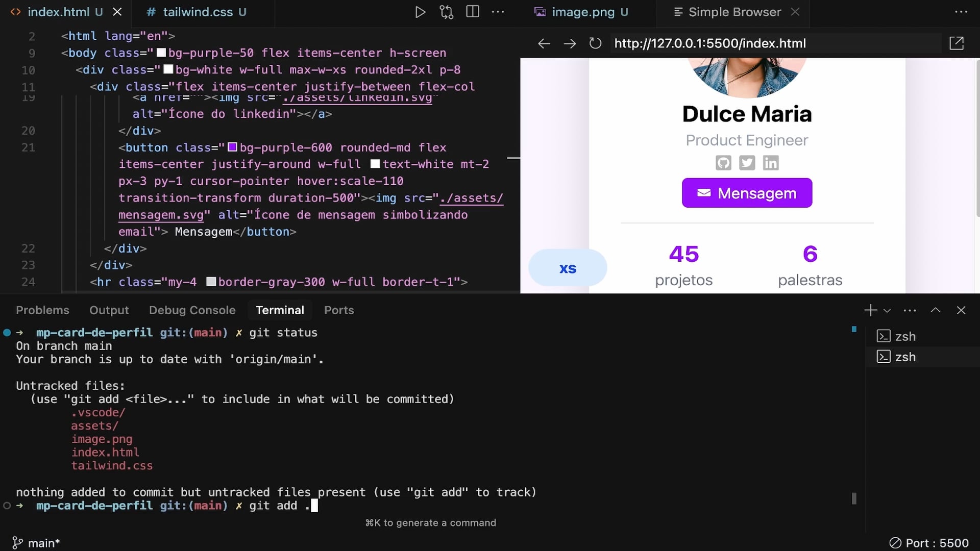The width and height of the screenshot is (980, 551).
Task: Maximize terminal panel with the chevron up
Action: coord(936,310)
